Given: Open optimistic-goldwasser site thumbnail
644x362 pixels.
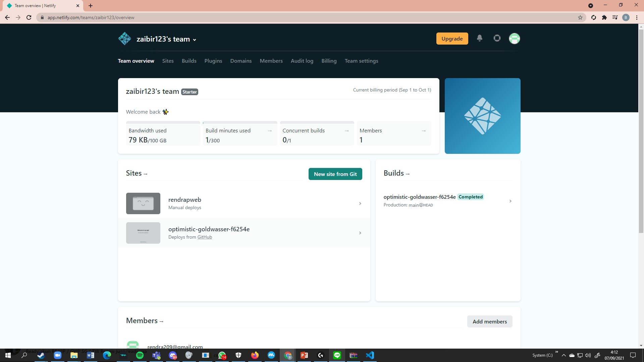Looking at the screenshot, I should pos(143,233).
